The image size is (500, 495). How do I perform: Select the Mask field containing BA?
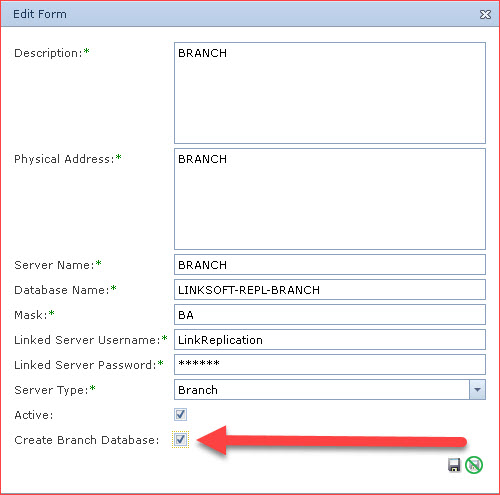(x=330, y=315)
